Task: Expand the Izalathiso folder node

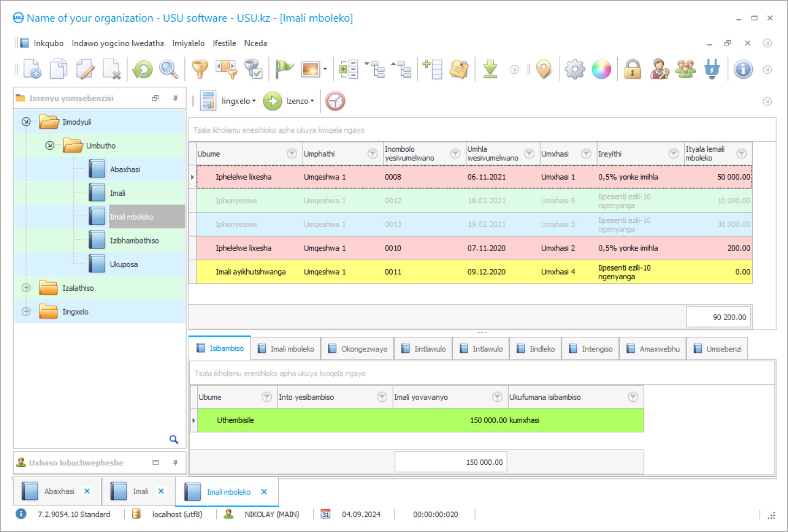Action: coord(26,288)
